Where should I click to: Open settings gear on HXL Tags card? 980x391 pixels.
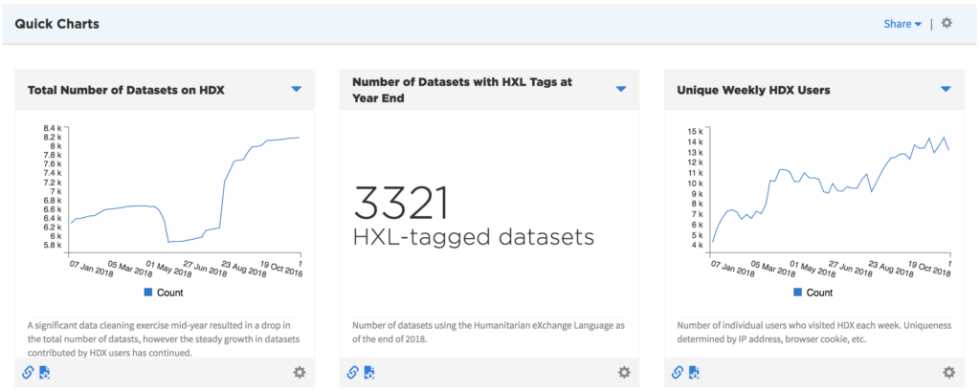[x=624, y=372]
